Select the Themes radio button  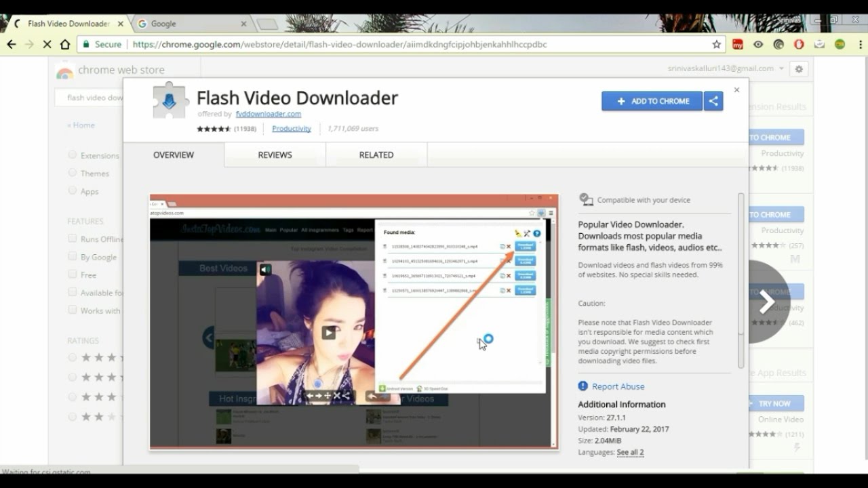[x=73, y=173]
